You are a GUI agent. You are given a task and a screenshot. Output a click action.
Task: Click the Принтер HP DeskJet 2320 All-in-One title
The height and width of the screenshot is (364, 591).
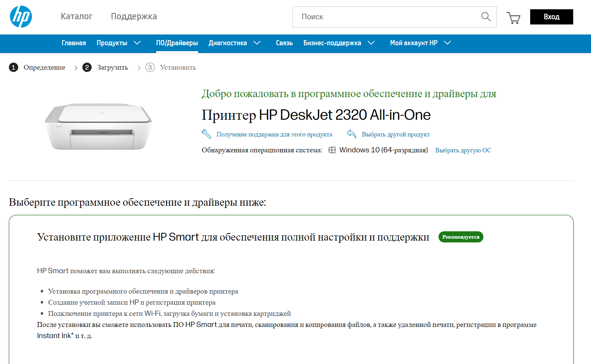(316, 115)
